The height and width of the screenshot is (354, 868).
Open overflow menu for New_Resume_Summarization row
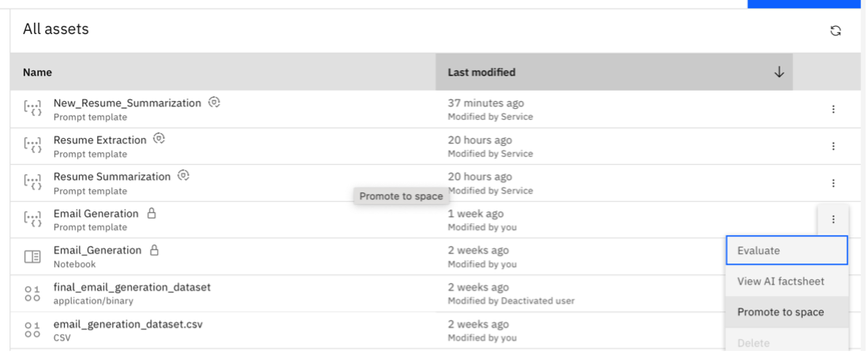pos(833,110)
